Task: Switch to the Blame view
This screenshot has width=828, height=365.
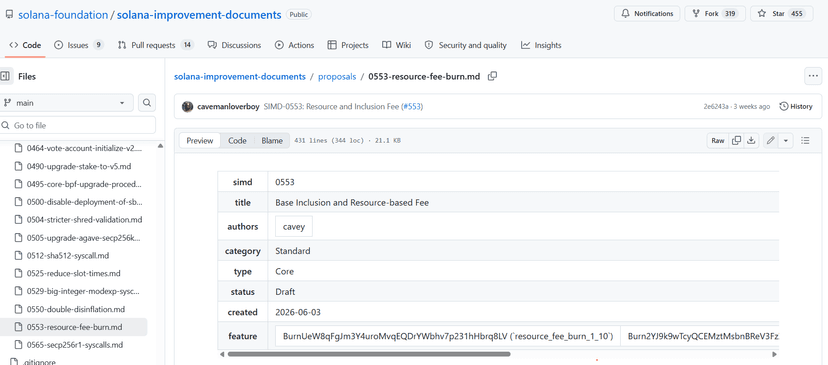Action: (272, 141)
